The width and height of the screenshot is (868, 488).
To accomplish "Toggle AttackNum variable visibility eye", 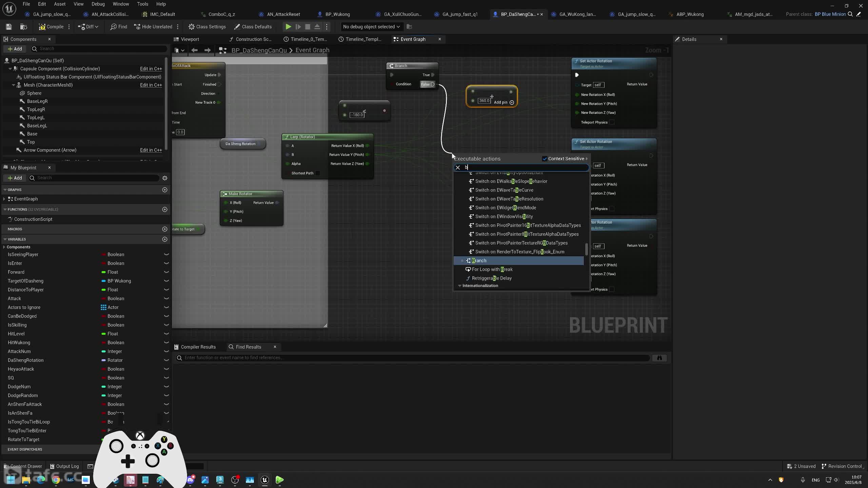I will click(x=166, y=351).
